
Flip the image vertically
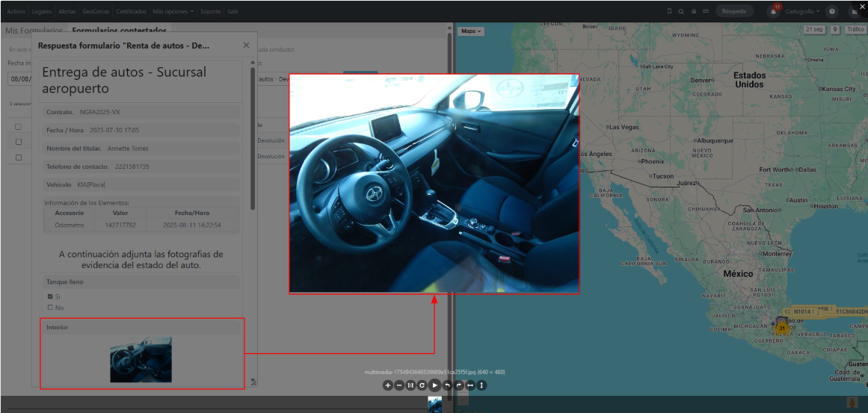tap(481, 385)
